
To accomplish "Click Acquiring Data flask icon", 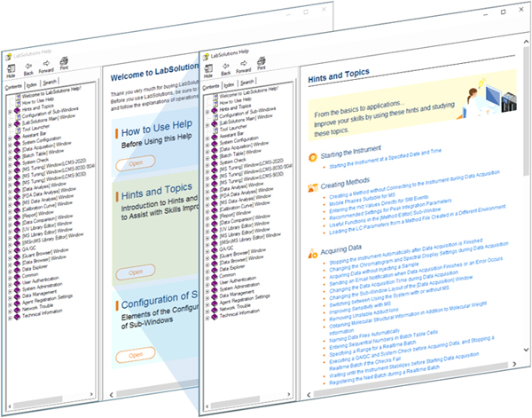I will click(312, 254).
